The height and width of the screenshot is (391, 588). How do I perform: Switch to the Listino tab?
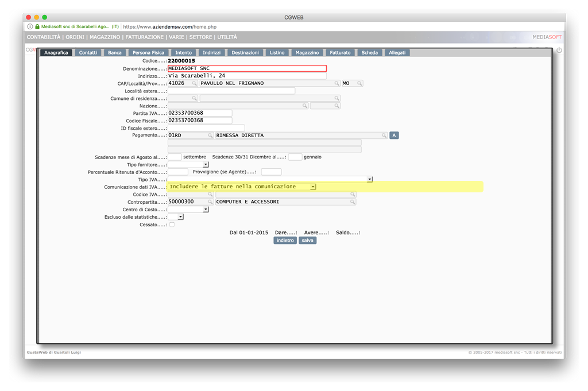[277, 52]
